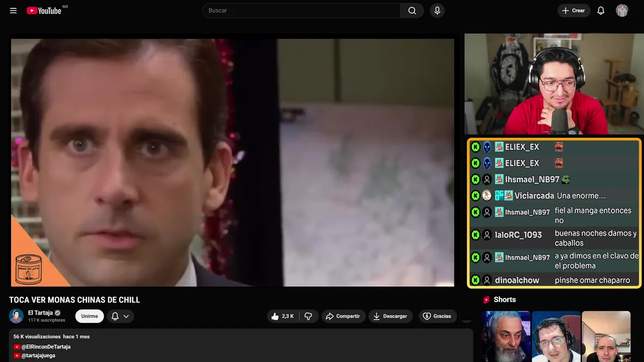Image resolution: width=644 pixels, height=362 pixels.
Task: Click the Shorts section icon
Action: (x=487, y=300)
